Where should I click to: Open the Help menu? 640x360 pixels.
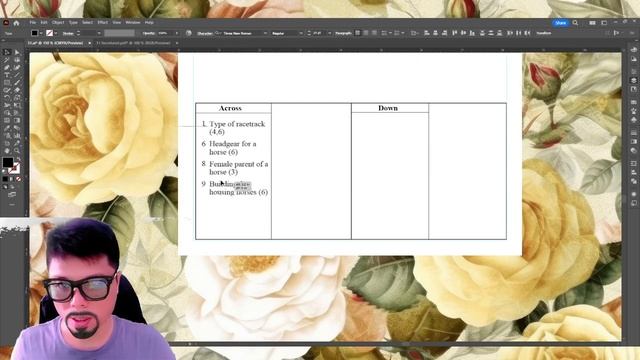tap(149, 23)
